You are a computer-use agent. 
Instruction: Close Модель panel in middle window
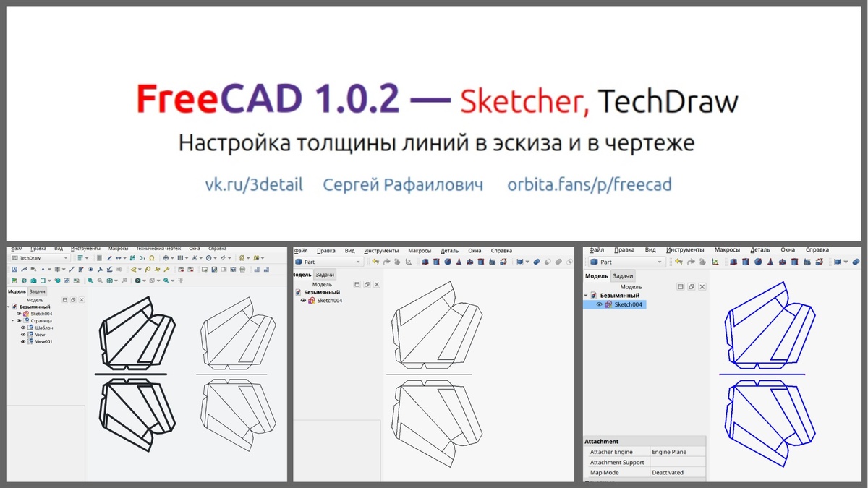[377, 285]
